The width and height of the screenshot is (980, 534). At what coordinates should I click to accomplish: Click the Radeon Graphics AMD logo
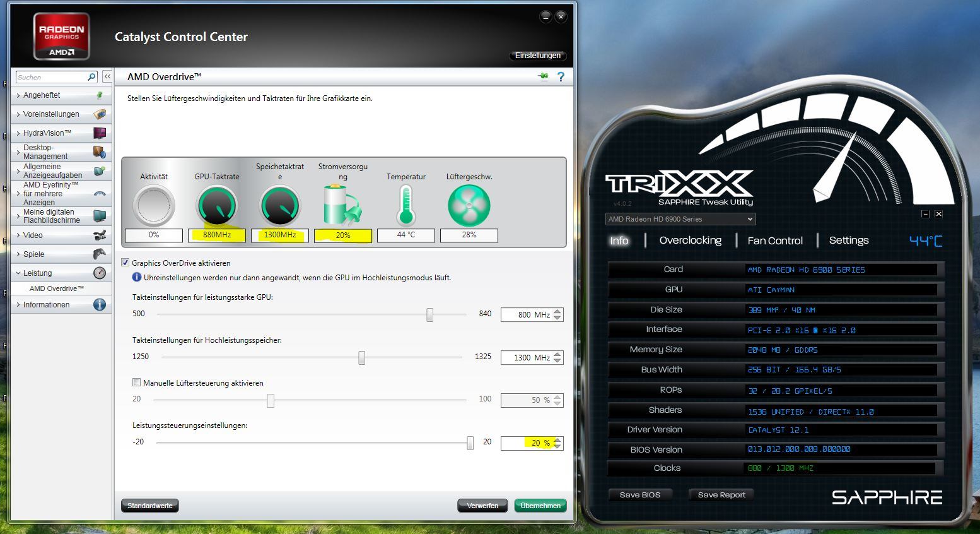click(x=61, y=35)
